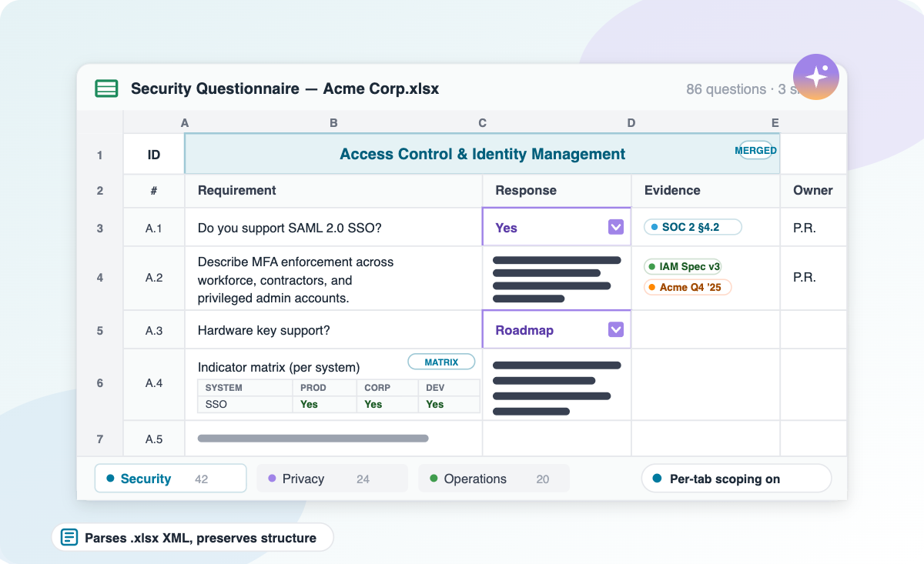Screen dimensions: 924x564
Task: Click the Requirement column heading cell
Action: [333, 191]
